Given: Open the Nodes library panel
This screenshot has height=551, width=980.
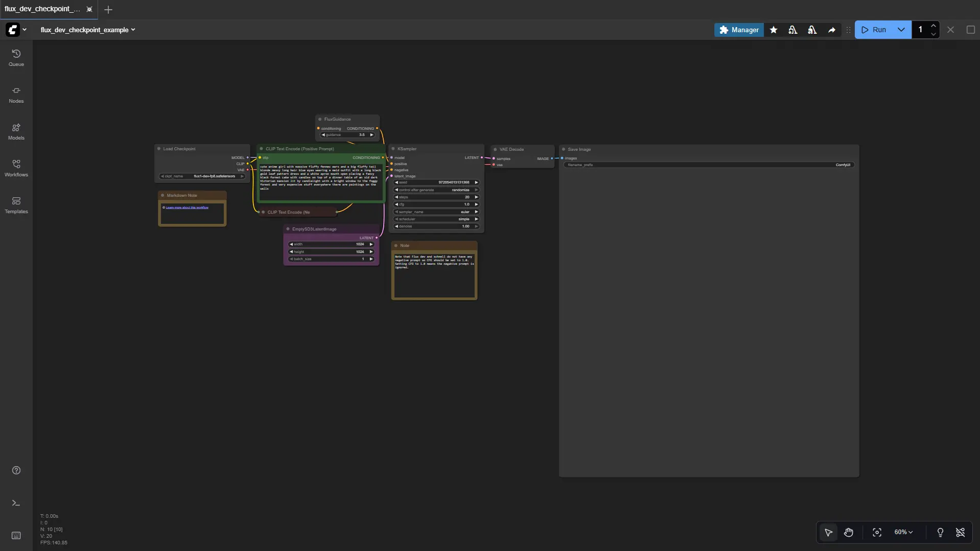Looking at the screenshot, I should click(x=16, y=95).
